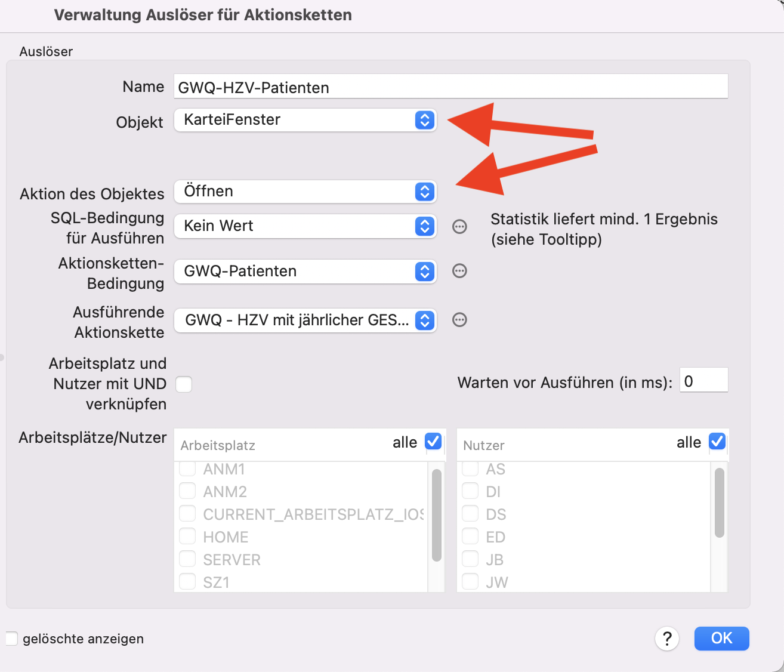Check the SZ1 workstation checkbox
This screenshot has height=672, width=784.
(x=187, y=582)
